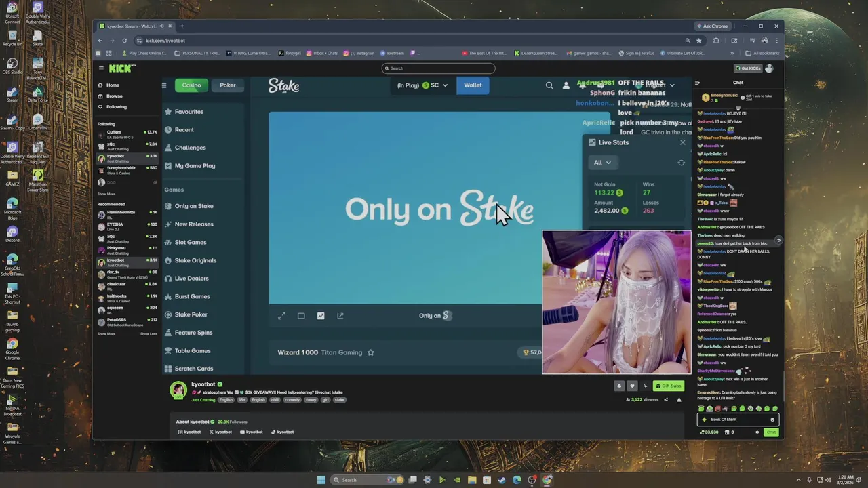
Task: Click the report warning icon under stream
Action: [679, 400]
